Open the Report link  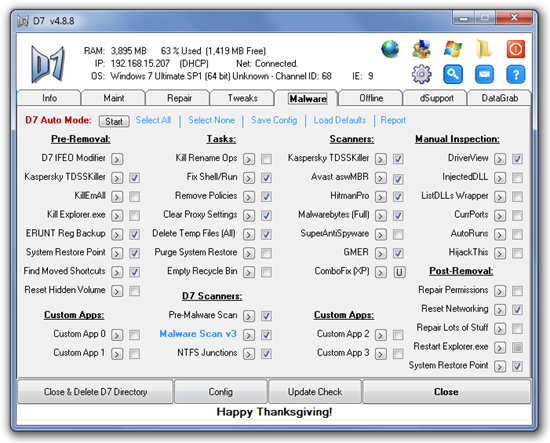click(393, 120)
